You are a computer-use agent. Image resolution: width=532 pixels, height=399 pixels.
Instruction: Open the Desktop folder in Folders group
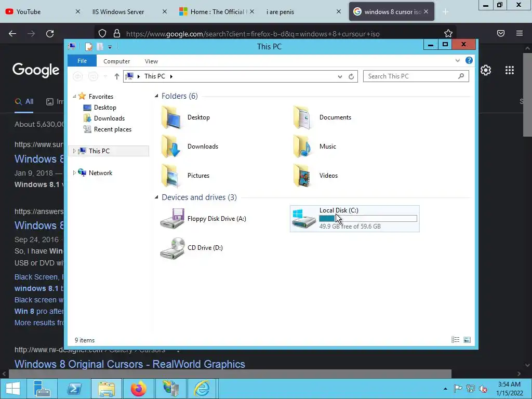[x=185, y=117]
